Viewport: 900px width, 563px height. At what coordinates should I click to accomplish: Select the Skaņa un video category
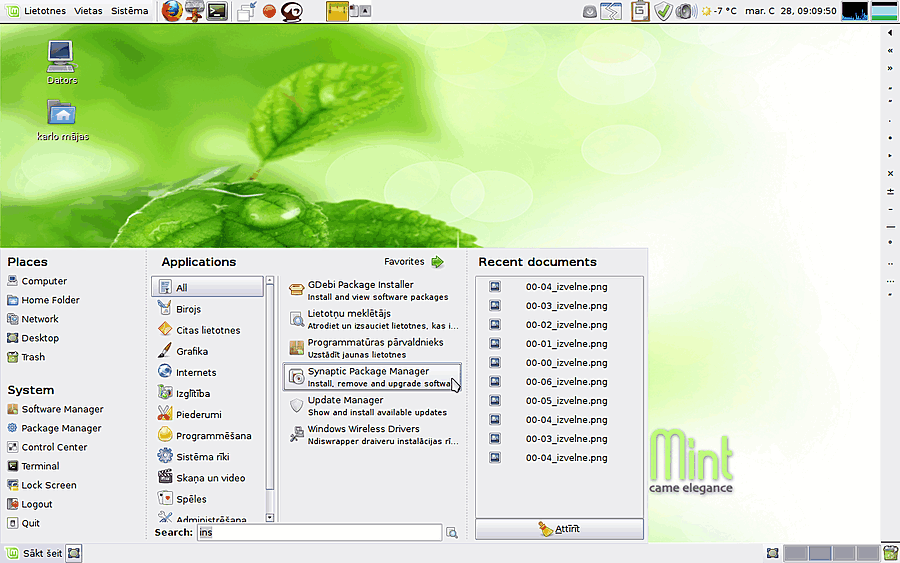(x=207, y=478)
